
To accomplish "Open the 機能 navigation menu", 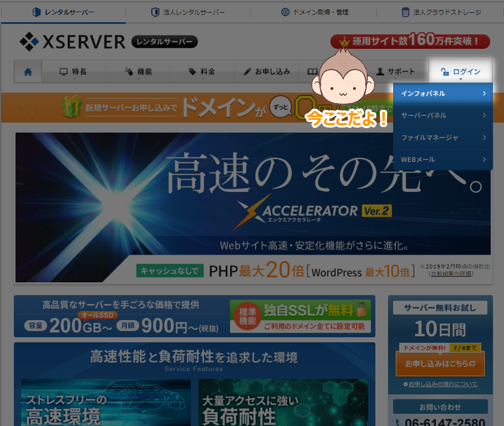I will [138, 72].
